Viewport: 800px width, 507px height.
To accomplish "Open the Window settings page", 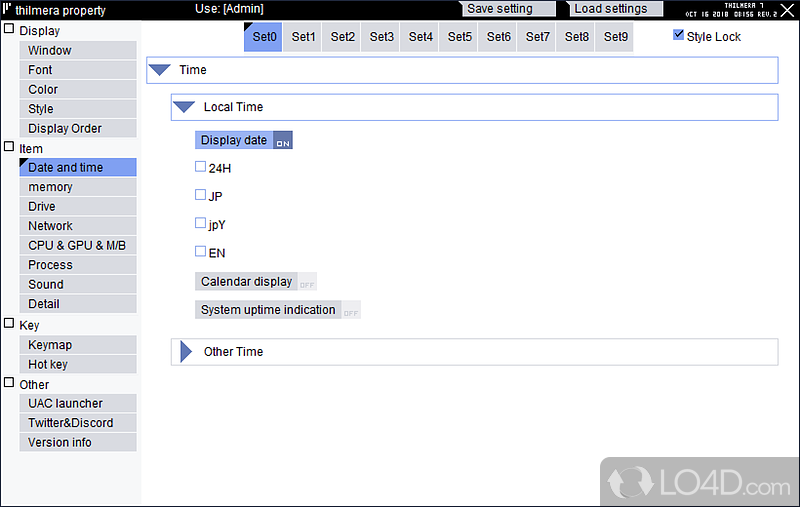I will point(78,50).
